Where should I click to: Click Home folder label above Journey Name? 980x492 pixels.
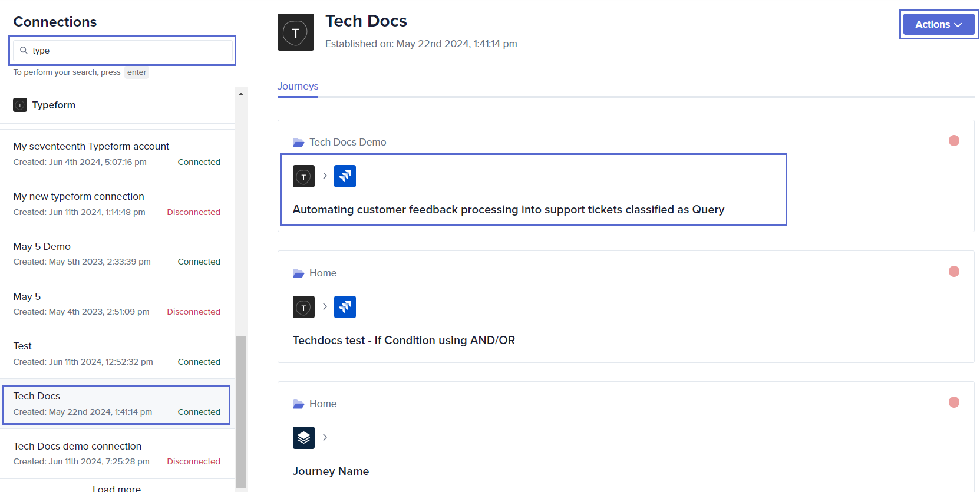(x=323, y=404)
